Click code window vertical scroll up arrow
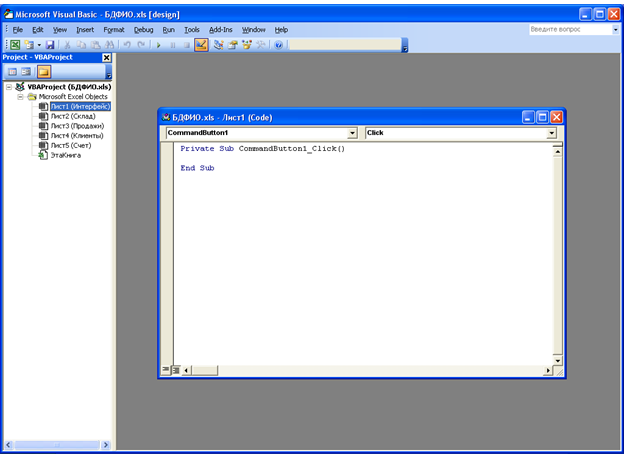Viewport: 626px width, 454px height. click(558, 151)
